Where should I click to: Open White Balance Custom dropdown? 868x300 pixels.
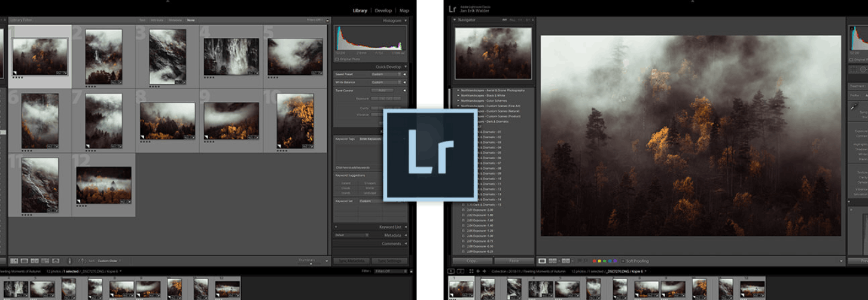tap(386, 82)
